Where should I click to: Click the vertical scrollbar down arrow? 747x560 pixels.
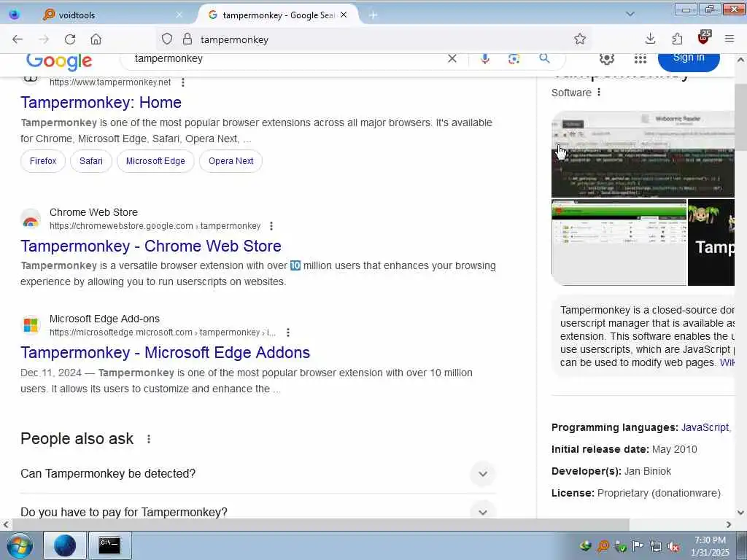pos(740,513)
